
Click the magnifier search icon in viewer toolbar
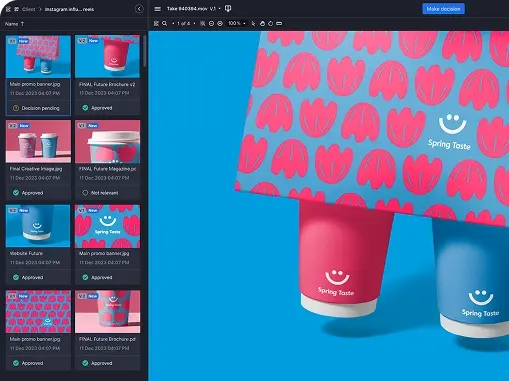pyautogui.click(x=165, y=24)
